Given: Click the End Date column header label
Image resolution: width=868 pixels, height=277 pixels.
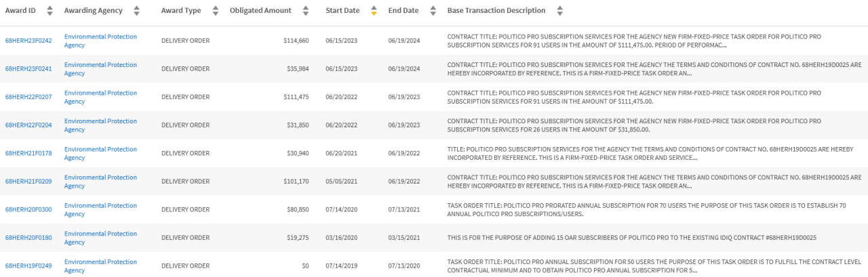Looking at the screenshot, I should (x=403, y=11).
